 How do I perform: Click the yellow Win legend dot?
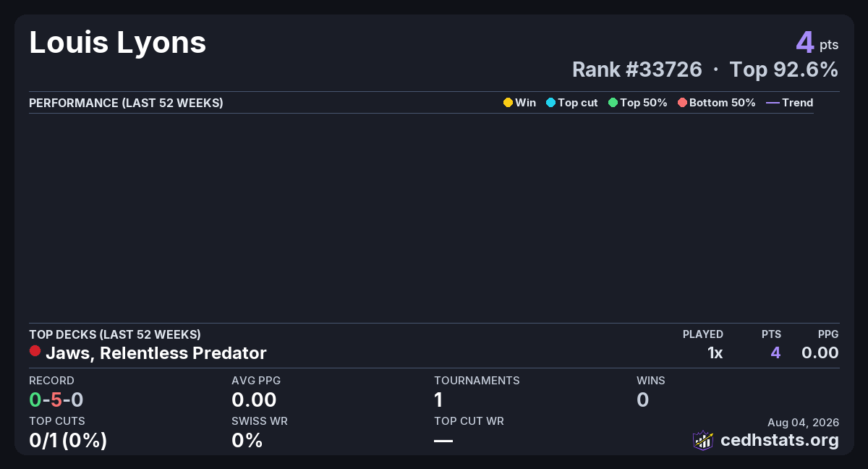tap(508, 103)
